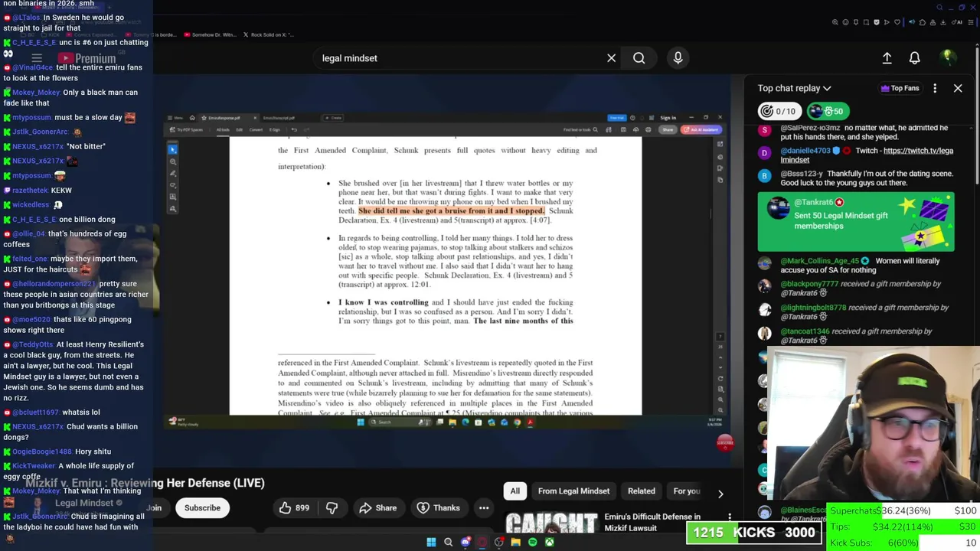This screenshot has width=980, height=551.
Task: Click the browser snapshot selection icon
Action: point(866,22)
